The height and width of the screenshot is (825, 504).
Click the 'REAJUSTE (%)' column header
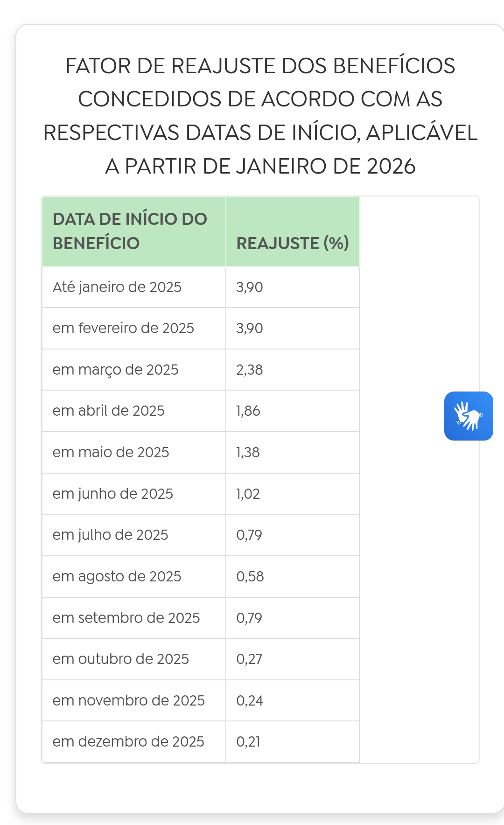pos(293,243)
